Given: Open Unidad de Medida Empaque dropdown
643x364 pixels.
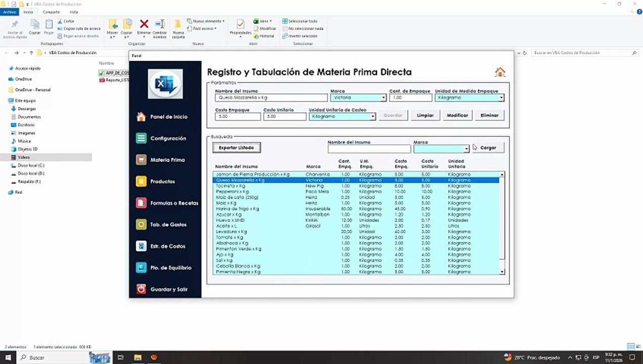Looking at the screenshot, I should pos(501,98).
